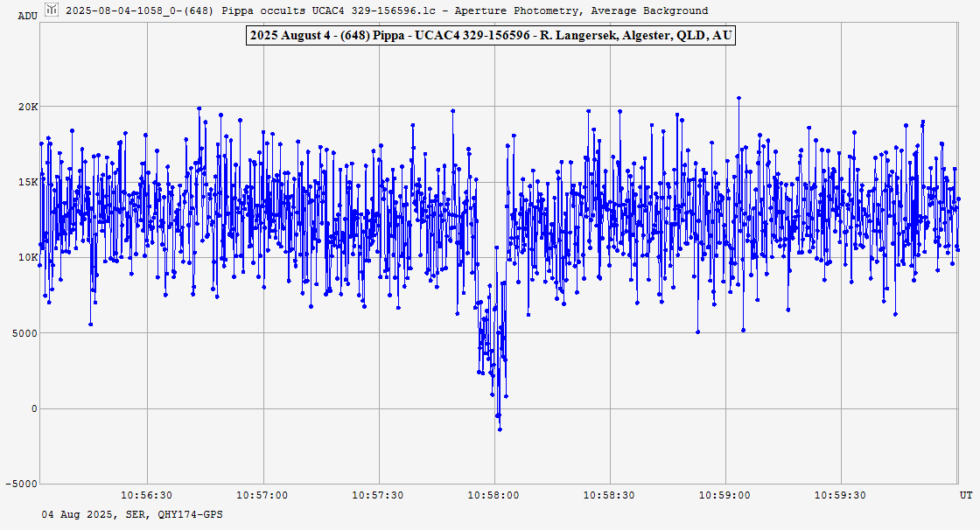Click the UT axis label
Screen dimensions: 980x530
pyautogui.click(x=966, y=495)
